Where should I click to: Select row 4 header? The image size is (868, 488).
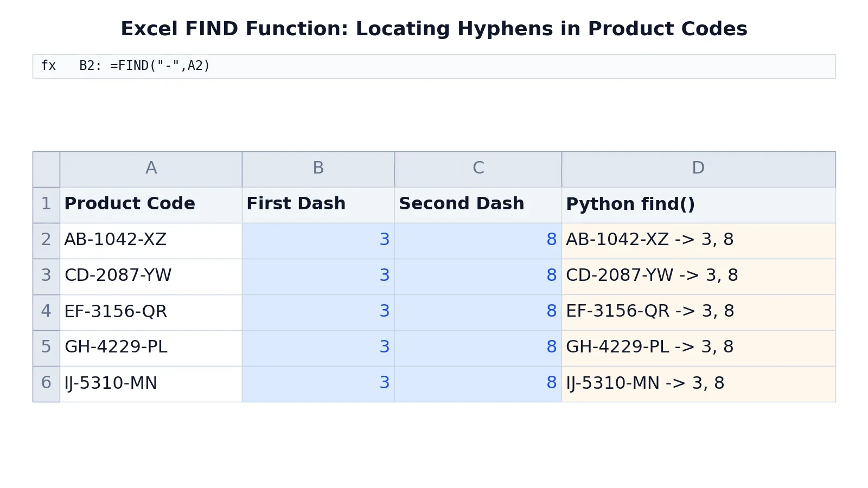pyautogui.click(x=46, y=312)
